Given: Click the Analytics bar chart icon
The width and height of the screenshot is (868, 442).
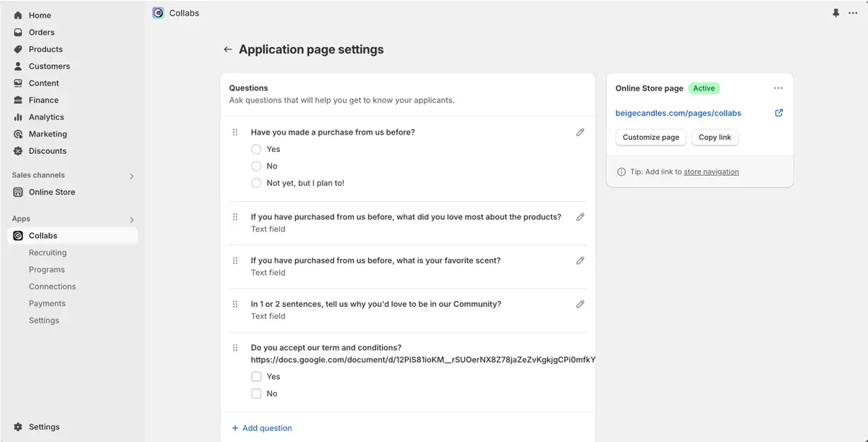Looking at the screenshot, I should click(18, 117).
